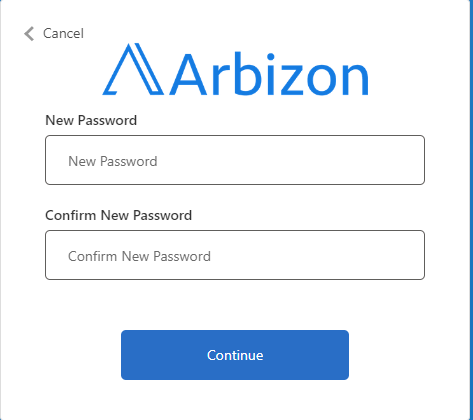
Task: Focus the Confirm New Password input field
Action: click(235, 255)
